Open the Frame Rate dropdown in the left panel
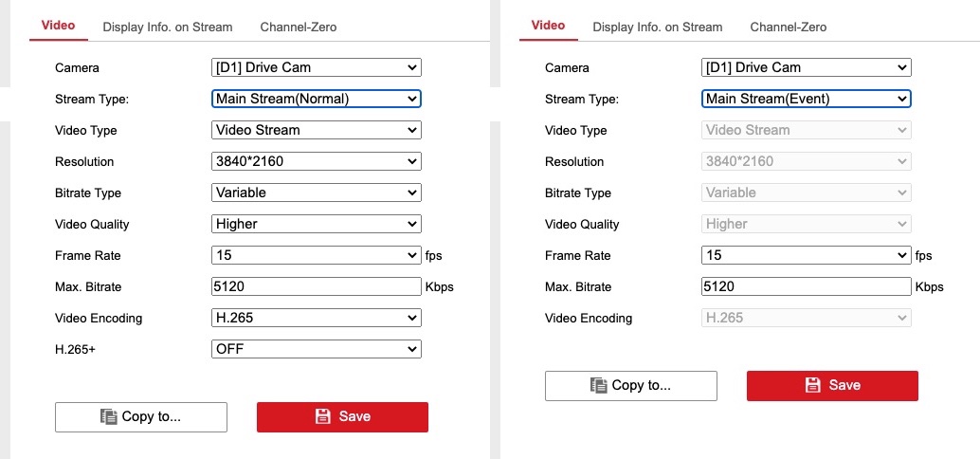Viewport: 980px width, 459px height. pyautogui.click(x=316, y=255)
